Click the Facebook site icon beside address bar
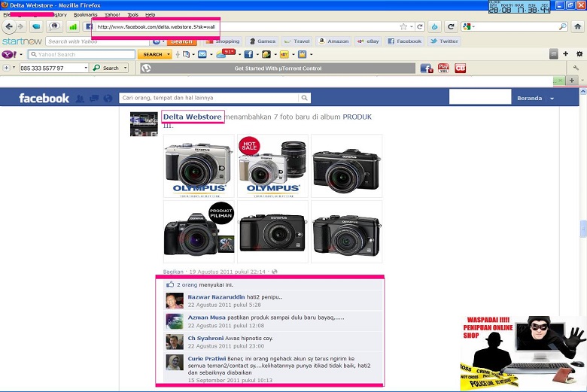The image size is (587, 392). tap(89, 26)
